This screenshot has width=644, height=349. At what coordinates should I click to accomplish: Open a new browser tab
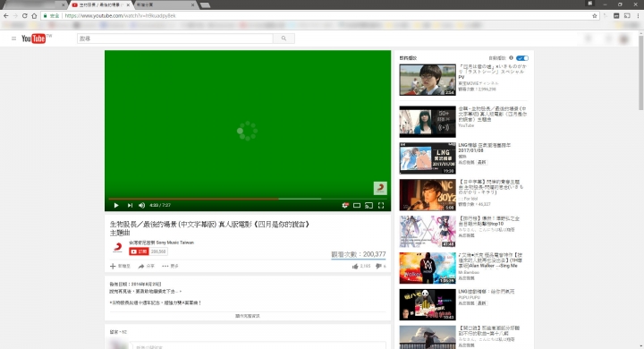[205, 5]
